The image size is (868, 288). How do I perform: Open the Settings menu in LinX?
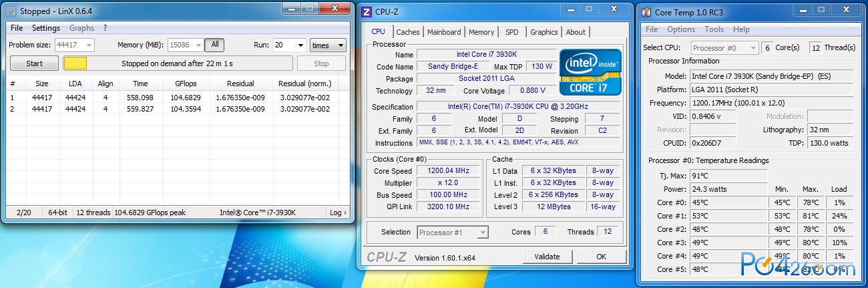tap(46, 28)
